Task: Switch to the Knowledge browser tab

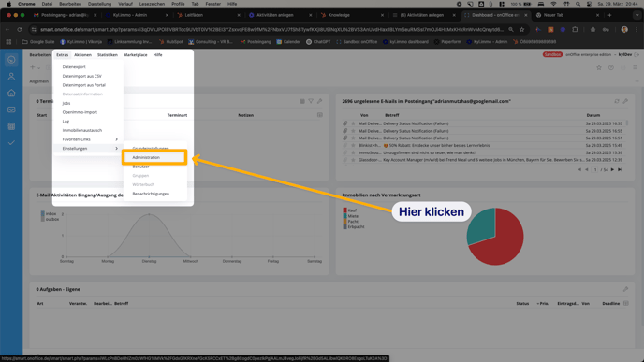Action: coord(351,15)
